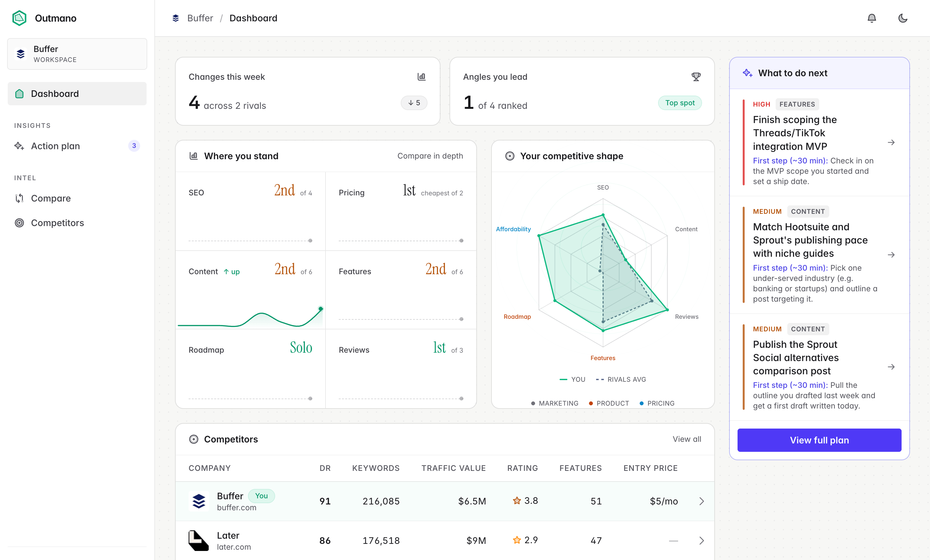Click the Buffer breadcrumb link
Screen dimensions: 930x560
tap(200, 18)
